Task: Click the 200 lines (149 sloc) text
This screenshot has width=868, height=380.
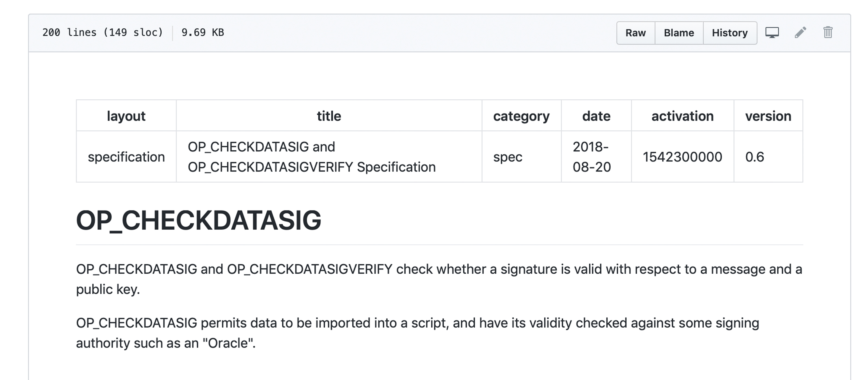Action: 103,32
